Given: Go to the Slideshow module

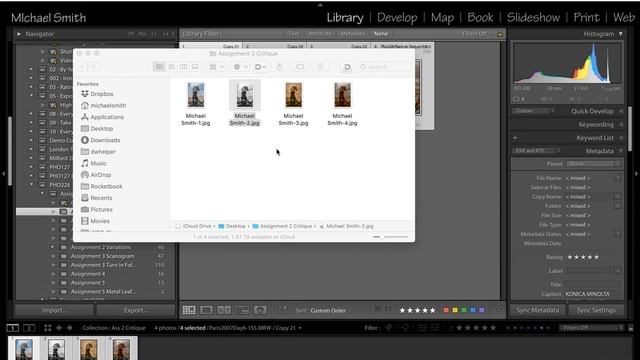Looking at the screenshot, I should pos(533,18).
